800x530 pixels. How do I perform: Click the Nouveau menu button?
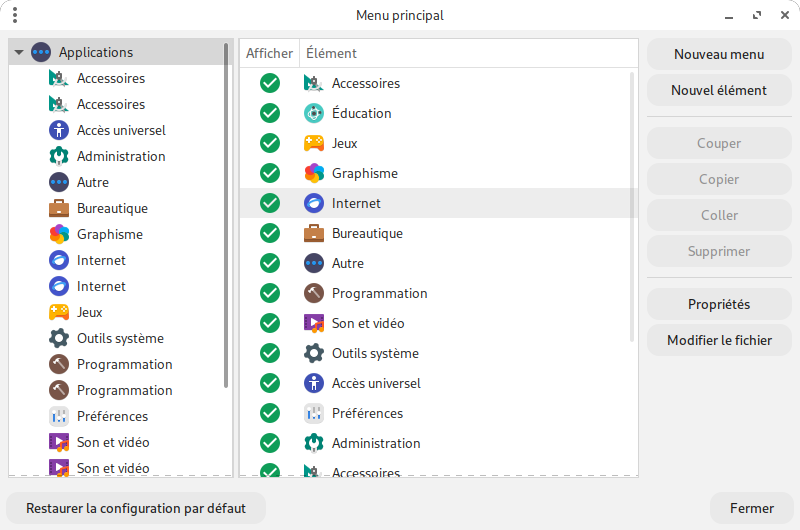coord(719,54)
